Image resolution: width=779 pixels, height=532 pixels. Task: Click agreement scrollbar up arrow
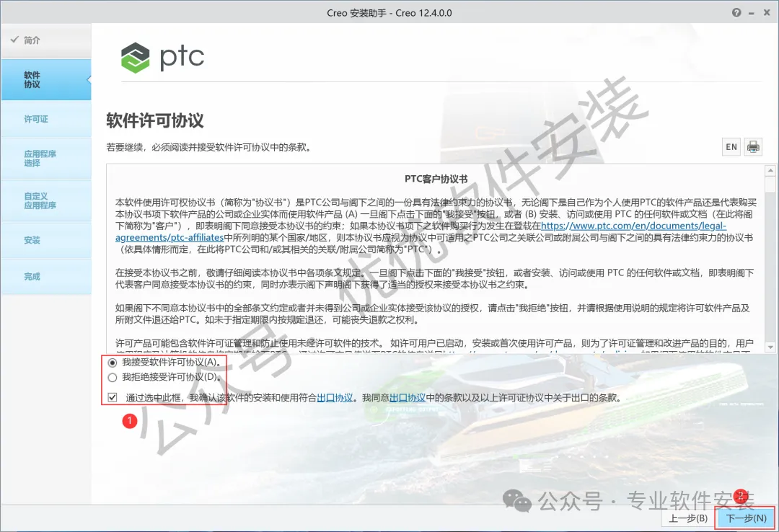coord(770,170)
